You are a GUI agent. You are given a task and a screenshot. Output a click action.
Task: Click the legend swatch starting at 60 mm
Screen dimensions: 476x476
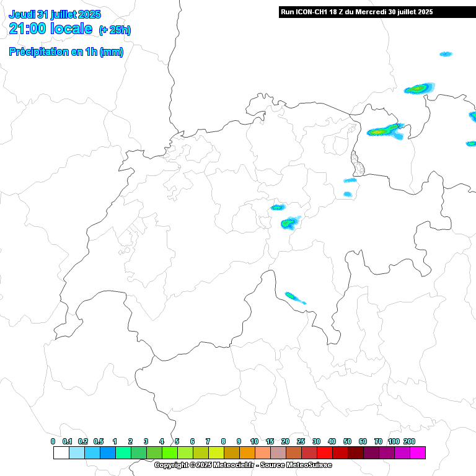371,452
